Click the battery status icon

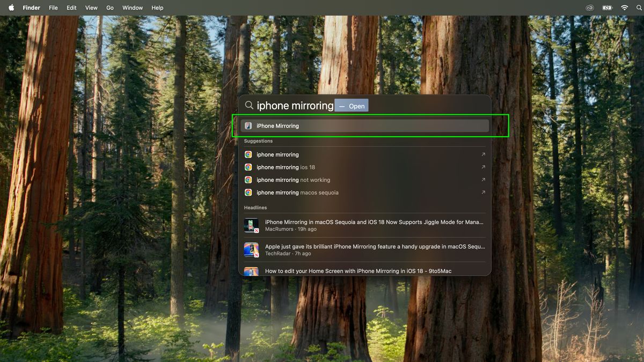[x=607, y=8]
